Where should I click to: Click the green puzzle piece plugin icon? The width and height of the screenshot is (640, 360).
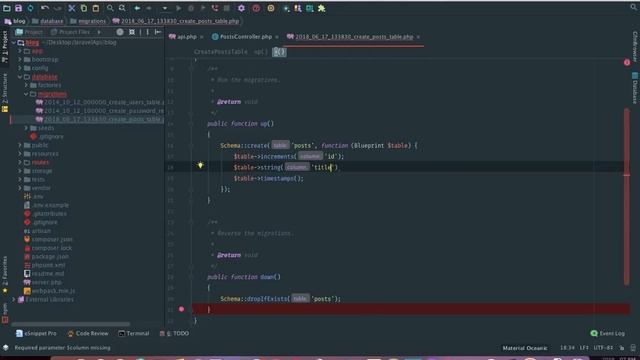click(x=322, y=8)
